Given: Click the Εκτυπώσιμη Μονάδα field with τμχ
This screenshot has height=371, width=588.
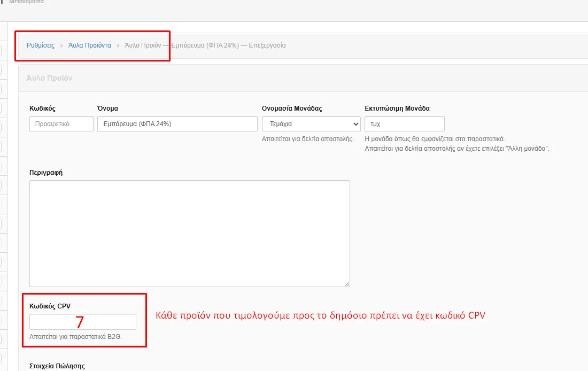Looking at the screenshot, I should [x=404, y=124].
